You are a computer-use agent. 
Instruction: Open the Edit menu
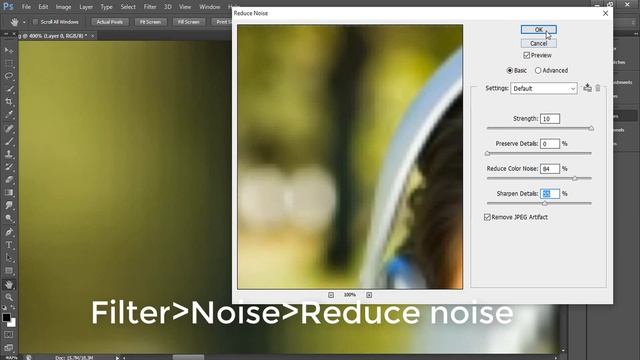tap(43, 7)
